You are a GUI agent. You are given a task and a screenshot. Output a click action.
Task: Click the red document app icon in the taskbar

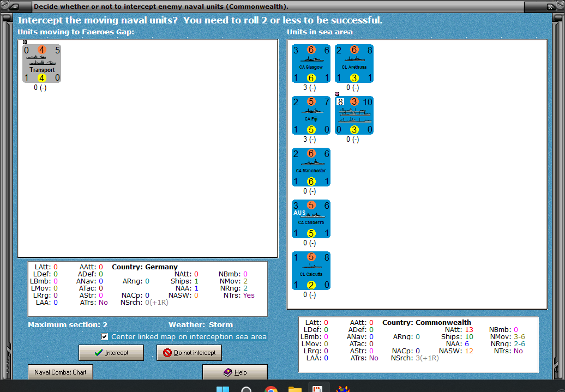click(317, 389)
